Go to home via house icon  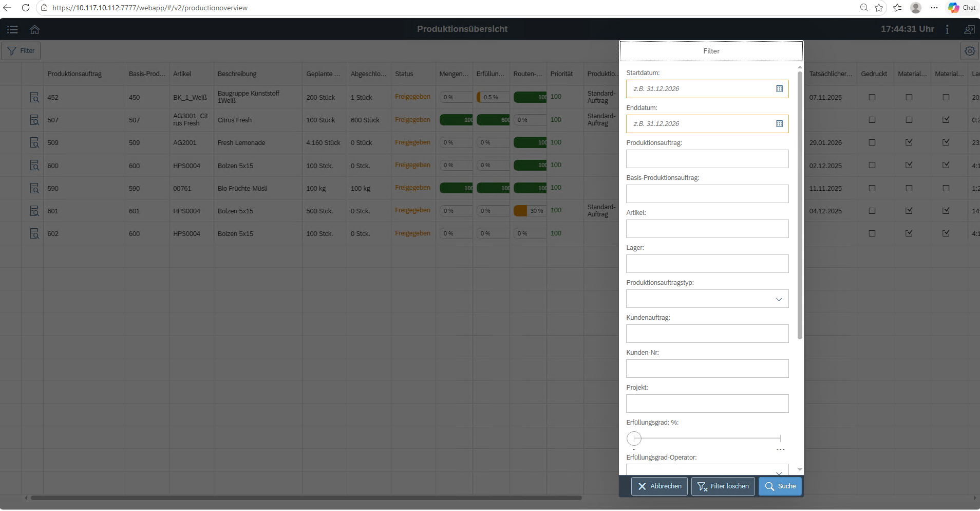(34, 29)
